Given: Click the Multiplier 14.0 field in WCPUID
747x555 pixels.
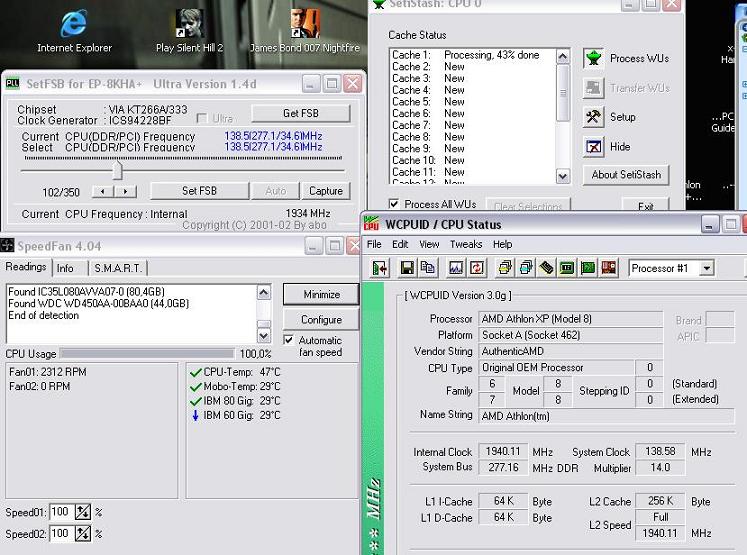Looking at the screenshot, I should [660, 468].
